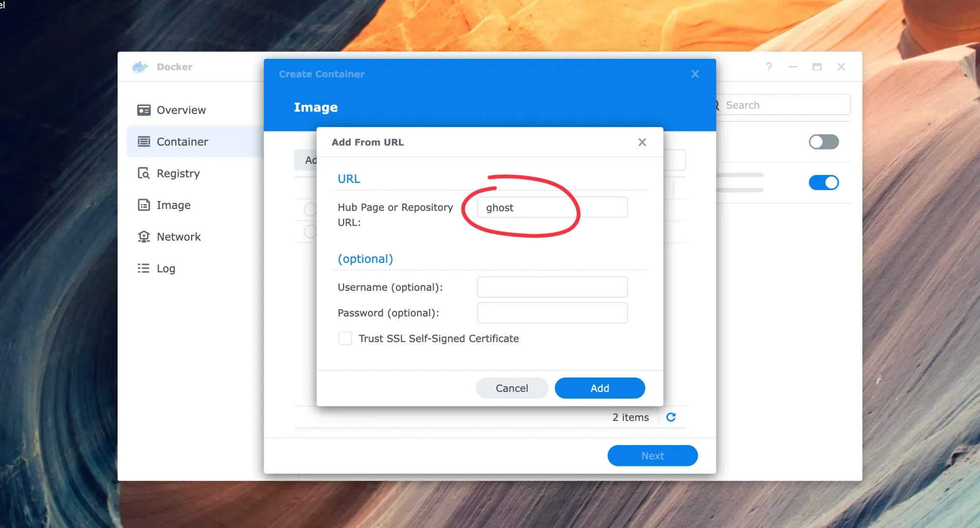Turn off the blue toggle switch
This screenshot has width=980, height=528.
[x=824, y=182]
